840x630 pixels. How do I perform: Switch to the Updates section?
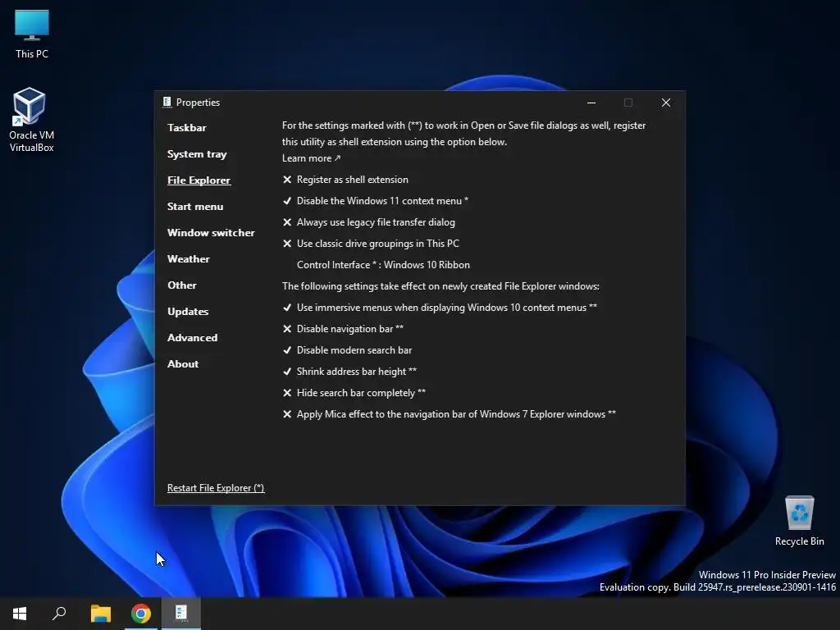[188, 311]
